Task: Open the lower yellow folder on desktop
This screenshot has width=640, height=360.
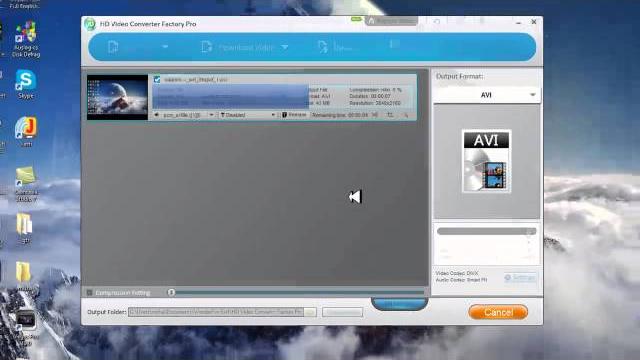Action: coord(23,276)
